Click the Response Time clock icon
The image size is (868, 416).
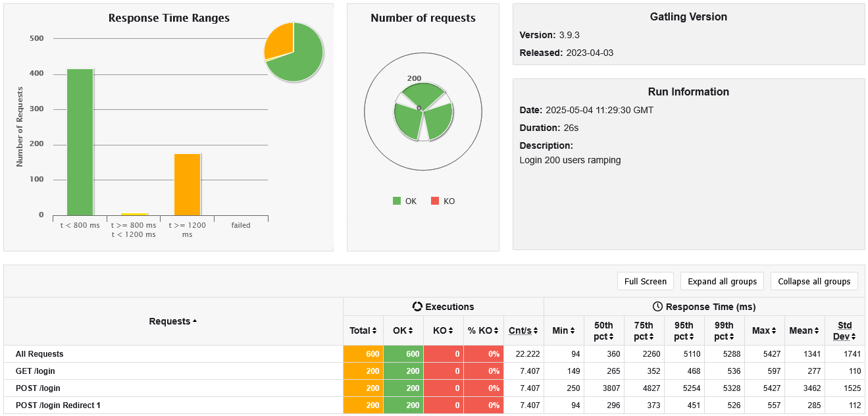click(657, 307)
